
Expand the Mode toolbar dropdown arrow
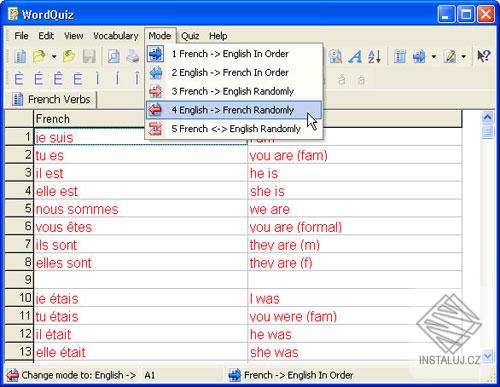point(434,57)
